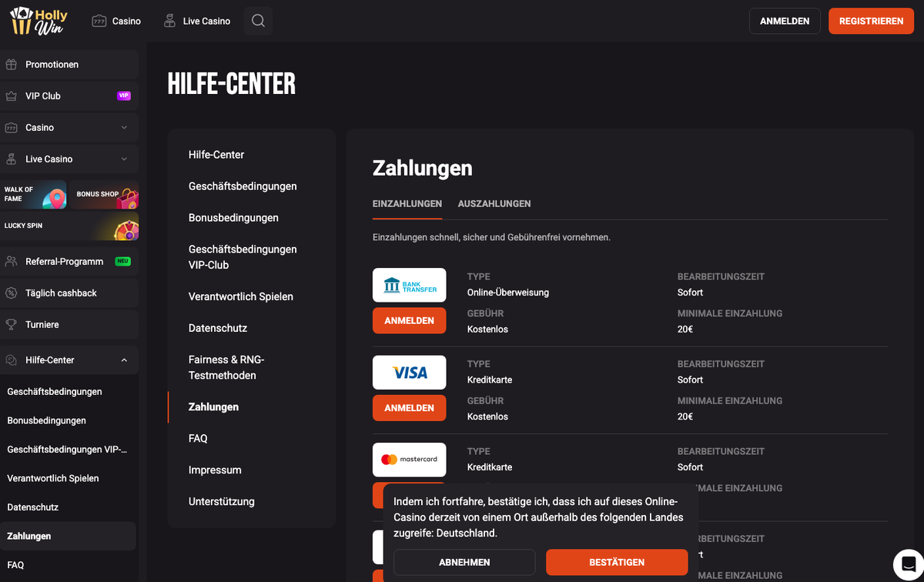
Task: Open Casino in top navigation
Action: (116, 21)
